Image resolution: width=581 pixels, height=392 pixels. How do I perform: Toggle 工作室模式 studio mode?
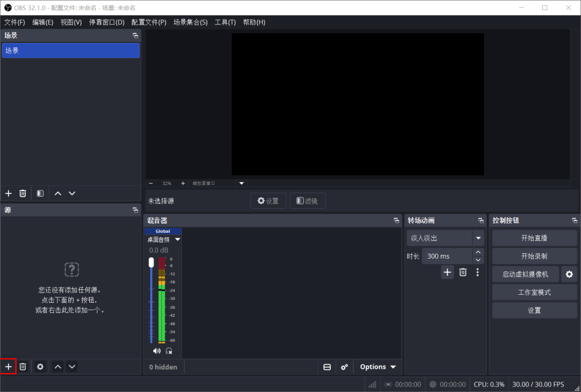534,293
